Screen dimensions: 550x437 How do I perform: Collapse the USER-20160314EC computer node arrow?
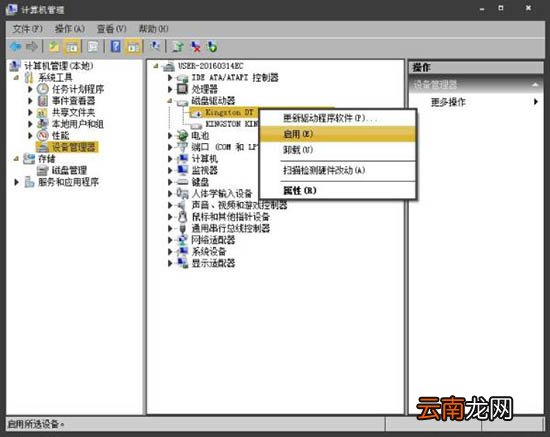[156, 66]
